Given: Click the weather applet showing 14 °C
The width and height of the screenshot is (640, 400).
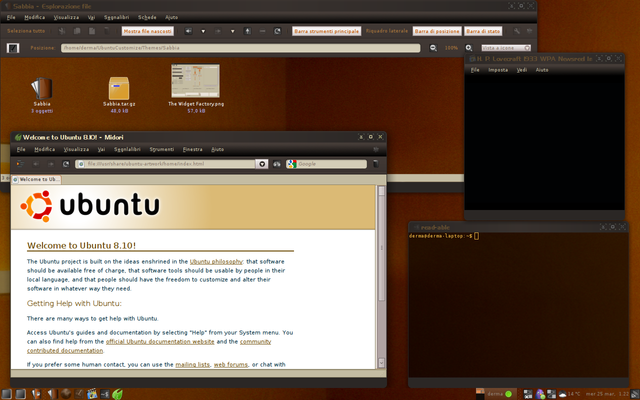Looking at the screenshot, I should coord(569,394).
